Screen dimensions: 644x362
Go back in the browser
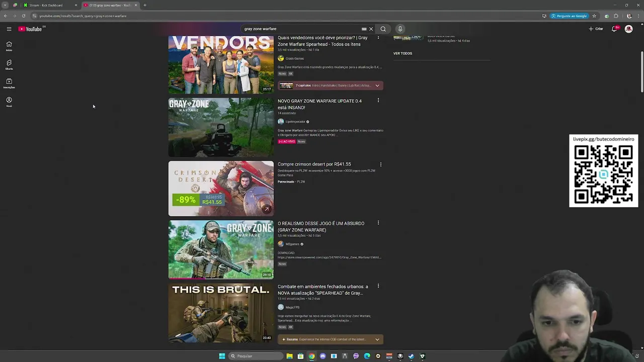(x=6, y=16)
